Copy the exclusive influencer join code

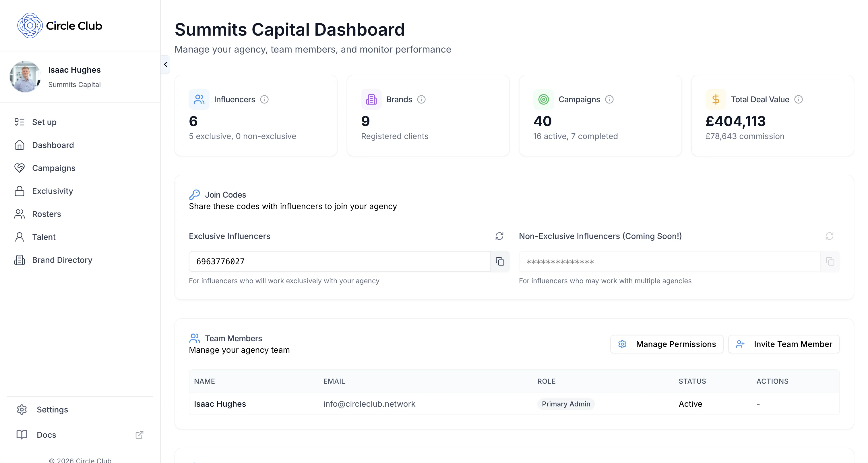click(500, 262)
